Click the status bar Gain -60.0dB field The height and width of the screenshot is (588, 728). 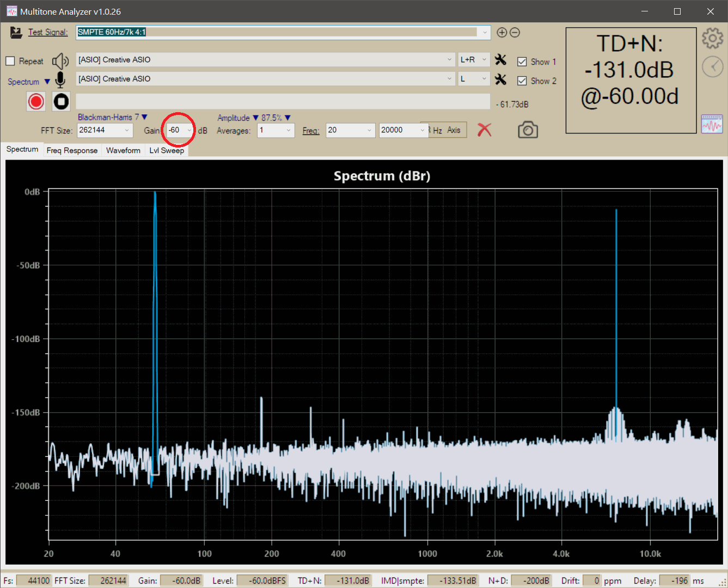(x=181, y=580)
